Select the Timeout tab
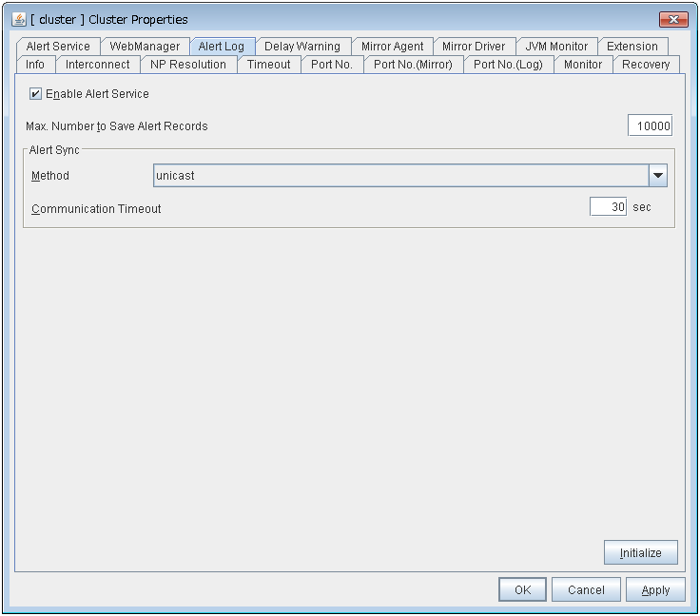This screenshot has height=616, width=700. coord(269,65)
